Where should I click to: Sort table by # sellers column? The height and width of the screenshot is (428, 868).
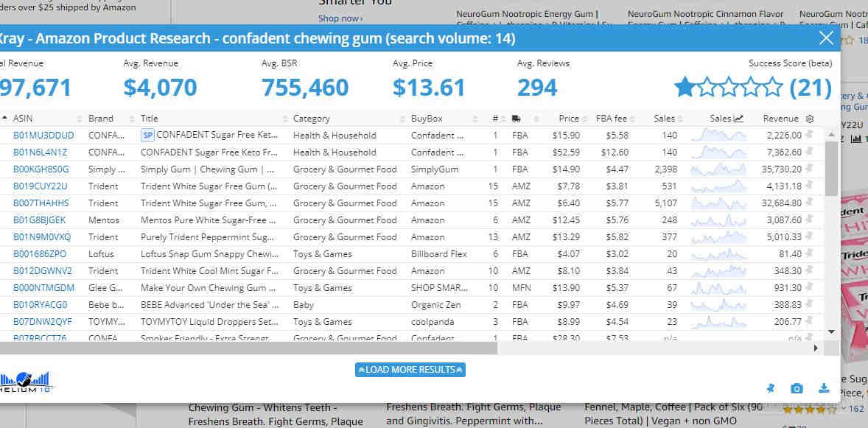[x=495, y=119]
